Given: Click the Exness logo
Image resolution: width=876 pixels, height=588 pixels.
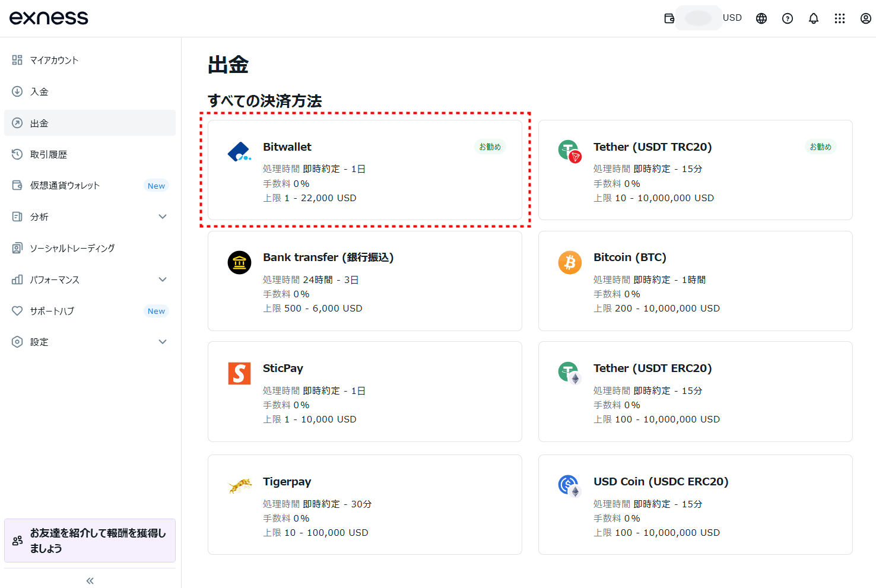Looking at the screenshot, I should point(49,18).
